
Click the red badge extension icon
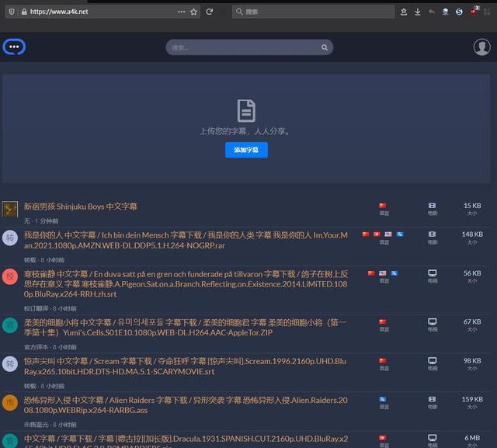pyautogui.click(x=474, y=11)
